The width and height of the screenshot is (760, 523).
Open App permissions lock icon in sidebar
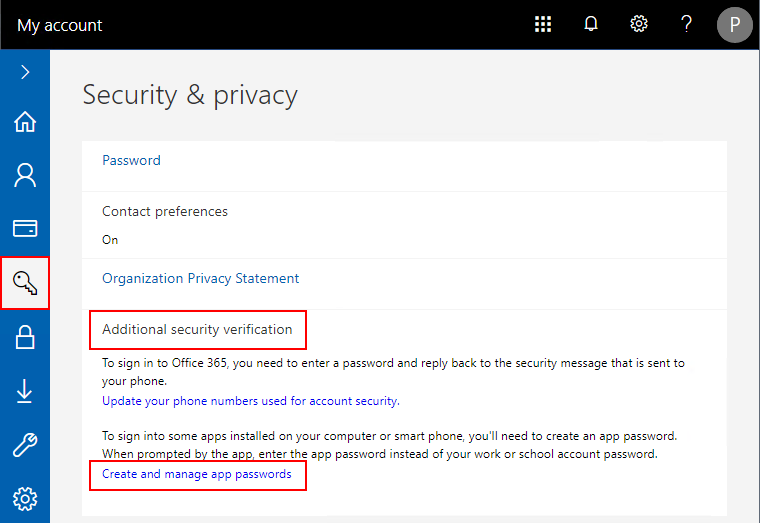click(25, 337)
